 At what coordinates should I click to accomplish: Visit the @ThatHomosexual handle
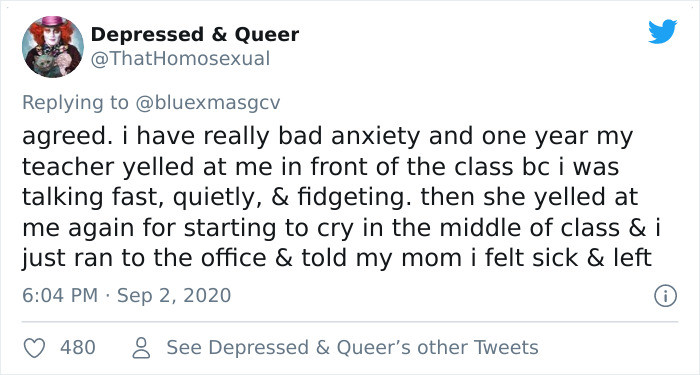(180, 59)
